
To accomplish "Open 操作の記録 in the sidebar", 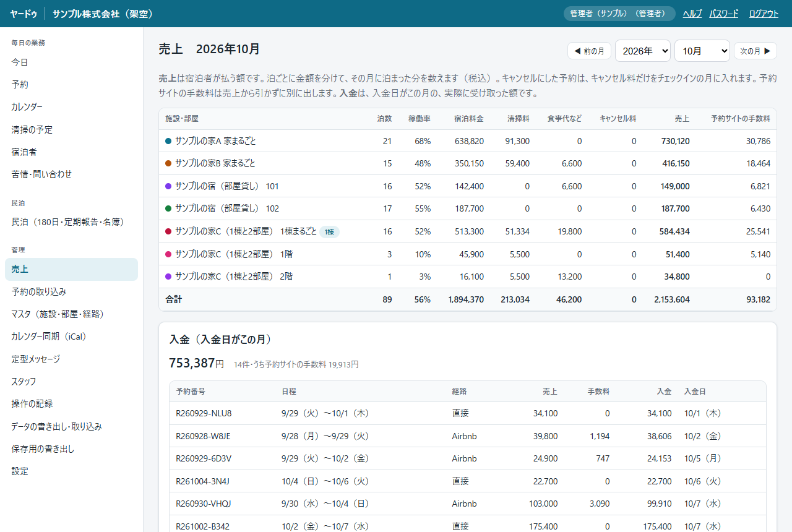I will pyautogui.click(x=71, y=403).
